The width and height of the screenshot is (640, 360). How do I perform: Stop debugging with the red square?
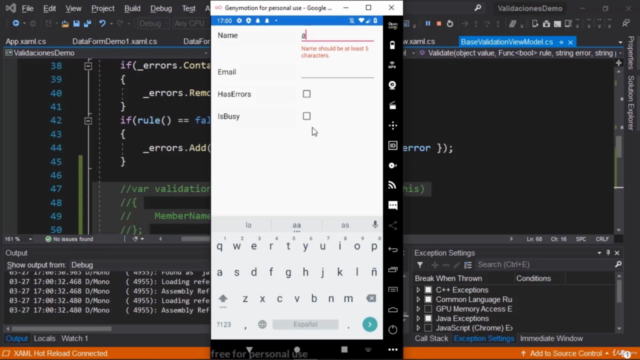click(x=439, y=24)
